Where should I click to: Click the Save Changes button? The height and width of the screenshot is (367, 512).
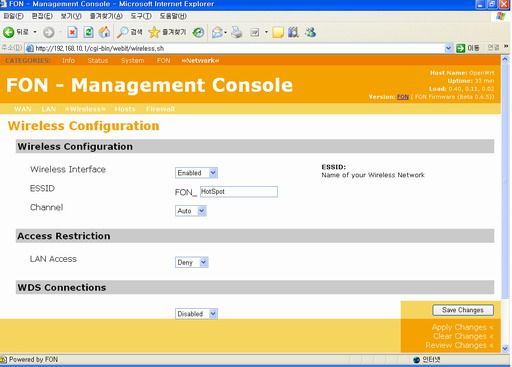[x=463, y=310]
